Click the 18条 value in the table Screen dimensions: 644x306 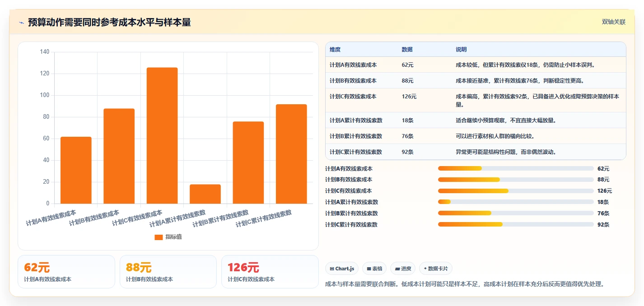point(407,121)
